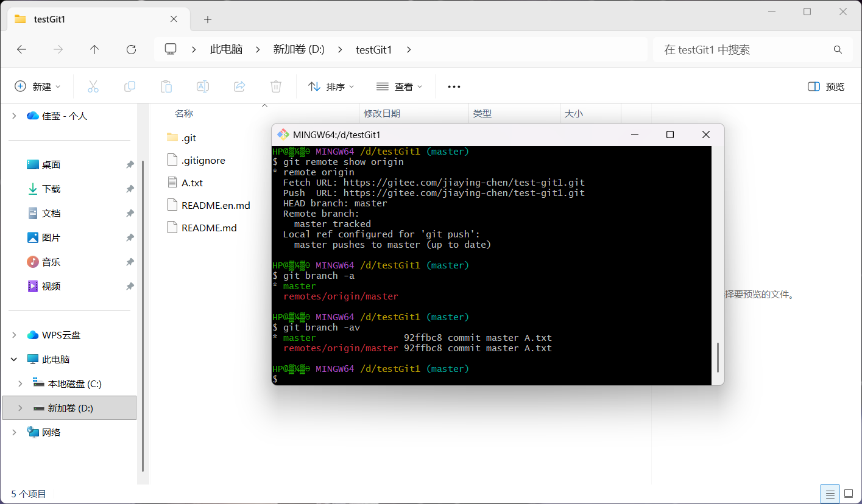Switch to large icons view in status bar
Screen dimensions: 862x504
click(x=847, y=494)
